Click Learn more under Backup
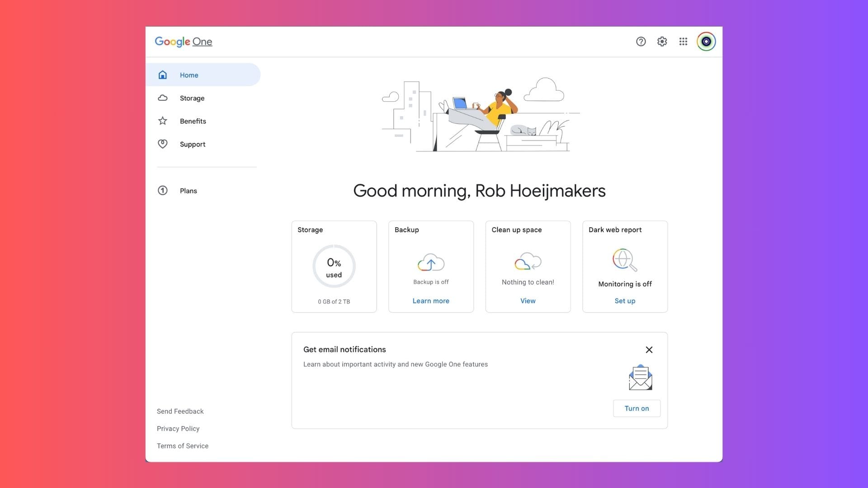868x488 pixels. [430, 301]
